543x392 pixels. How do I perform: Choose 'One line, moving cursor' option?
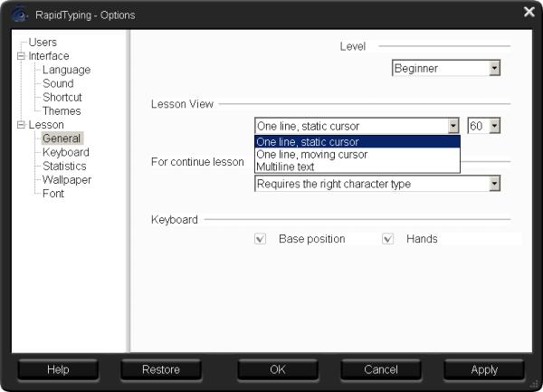pyautogui.click(x=357, y=154)
